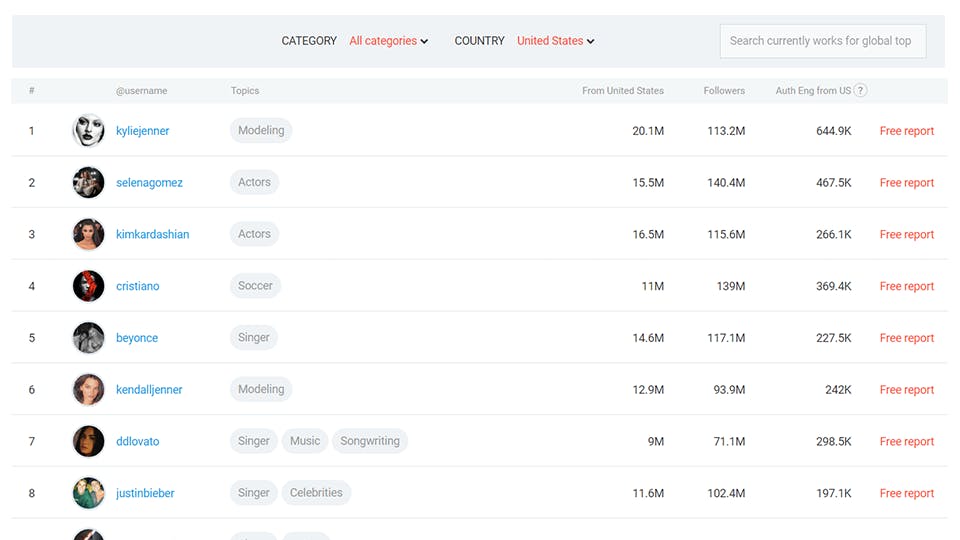Click the 242K engagement value
Screen dimensions: 960x540
coord(838,389)
